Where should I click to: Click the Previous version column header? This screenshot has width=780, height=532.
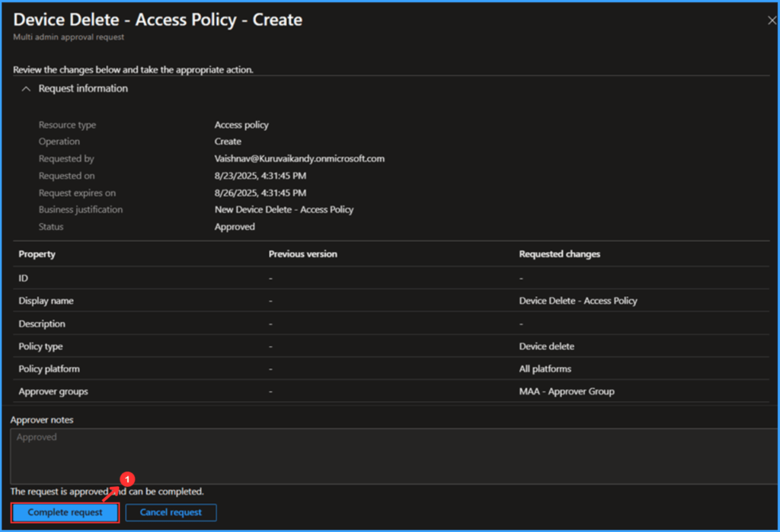pyautogui.click(x=302, y=254)
